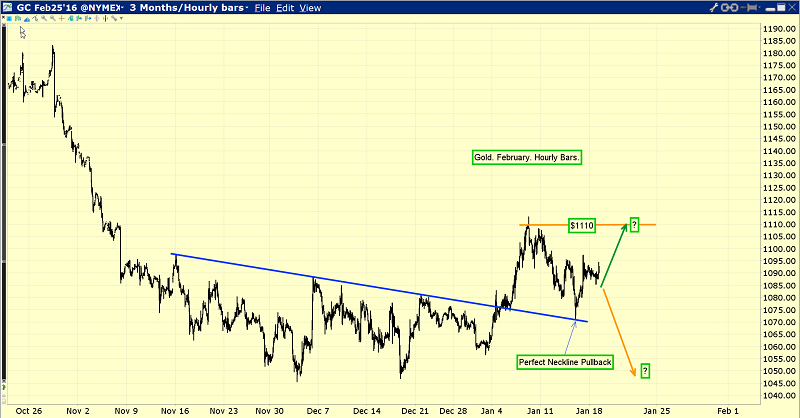Click the 1190.00 price axis label

(x=779, y=29)
